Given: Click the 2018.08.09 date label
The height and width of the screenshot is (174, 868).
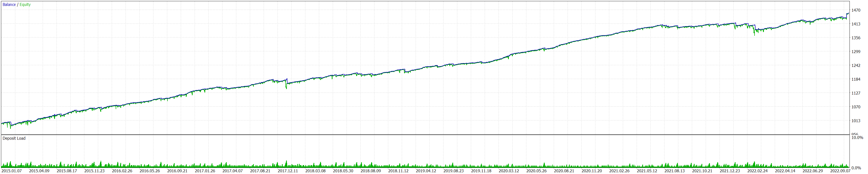Looking at the screenshot, I should tap(371, 171).
